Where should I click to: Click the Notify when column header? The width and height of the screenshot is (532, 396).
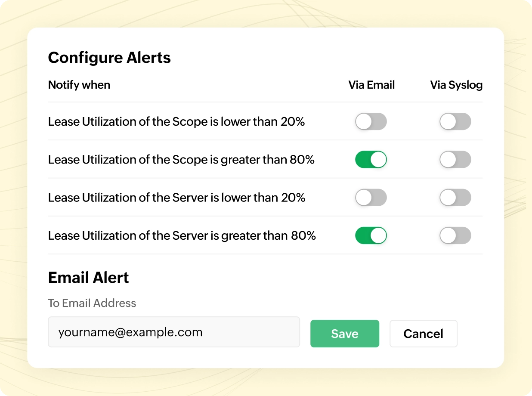click(79, 85)
